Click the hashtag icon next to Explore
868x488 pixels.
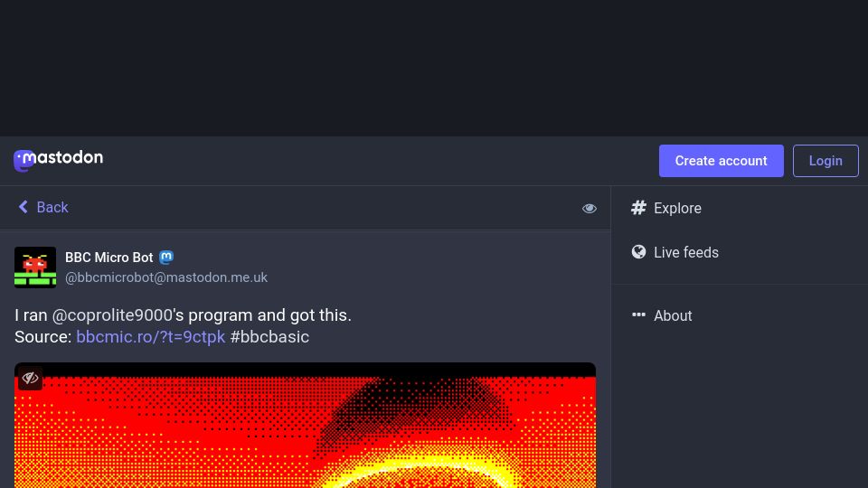pos(638,208)
